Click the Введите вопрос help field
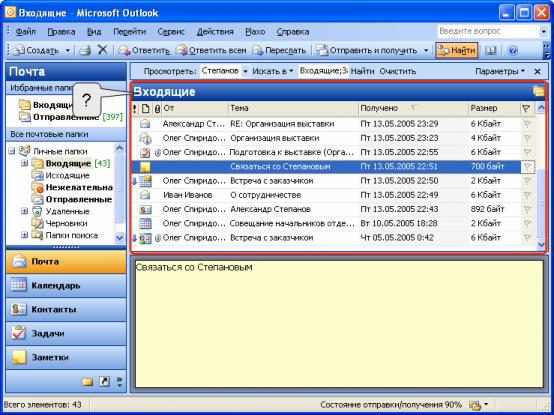The width and height of the screenshot is (554, 415). 488,31
